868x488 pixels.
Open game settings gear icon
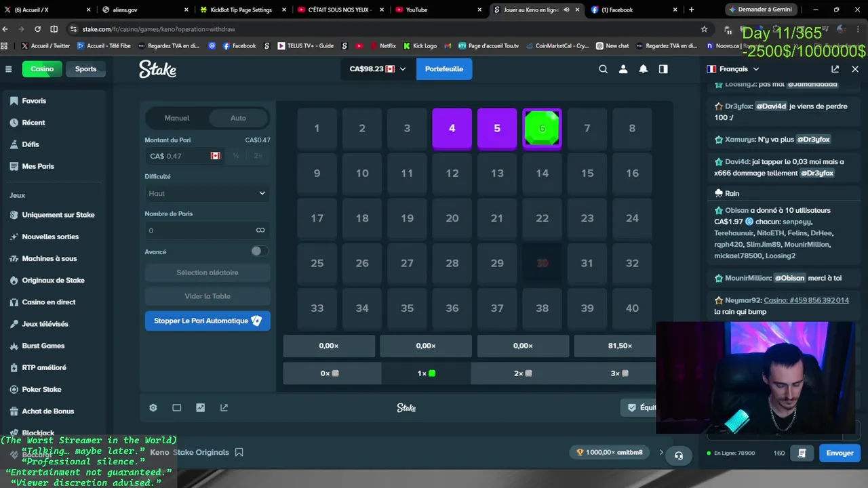(x=153, y=407)
